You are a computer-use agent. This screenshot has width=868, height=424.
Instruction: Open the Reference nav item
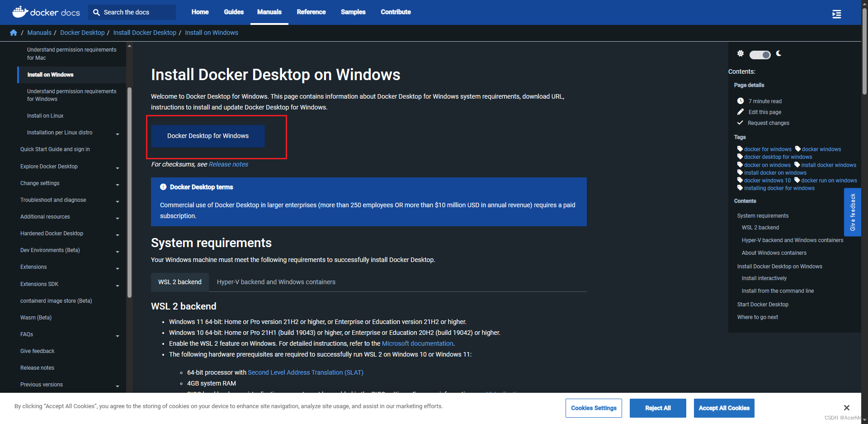[311, 12]
